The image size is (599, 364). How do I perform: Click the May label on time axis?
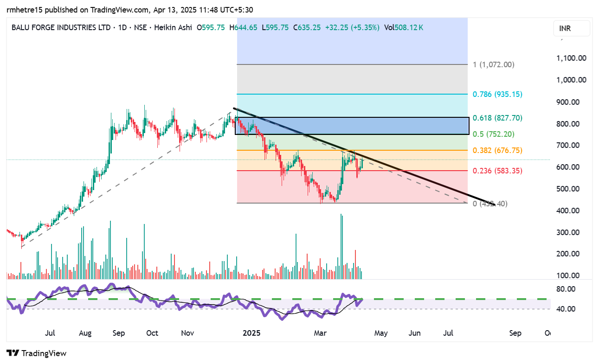pyautogui.click(x=381, y=333)
